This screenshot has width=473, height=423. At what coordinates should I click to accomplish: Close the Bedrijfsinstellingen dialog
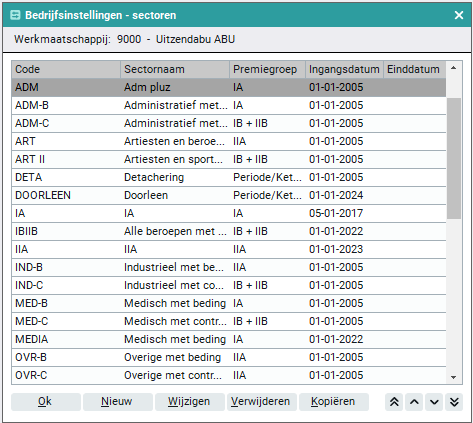click(x=459, y=15)
